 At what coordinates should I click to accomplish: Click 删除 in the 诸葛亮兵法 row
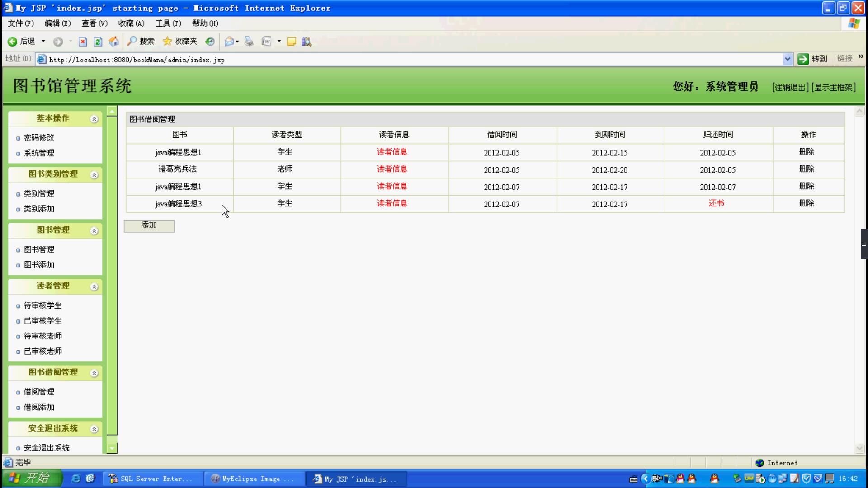tap(807, 169)
